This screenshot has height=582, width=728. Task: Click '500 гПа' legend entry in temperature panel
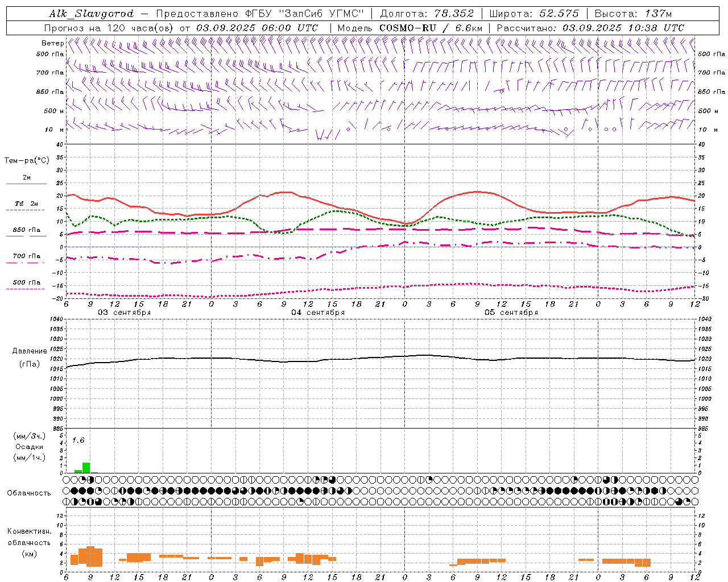(x=26, y=282)
